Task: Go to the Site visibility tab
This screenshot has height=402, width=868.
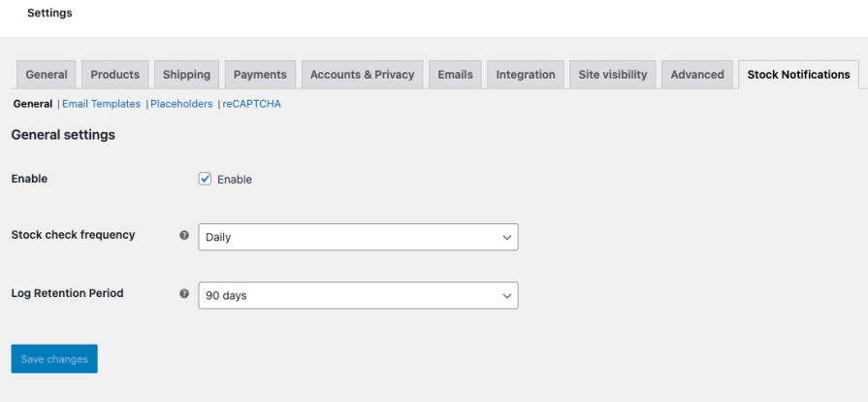Action: click(x=613, y=75)
